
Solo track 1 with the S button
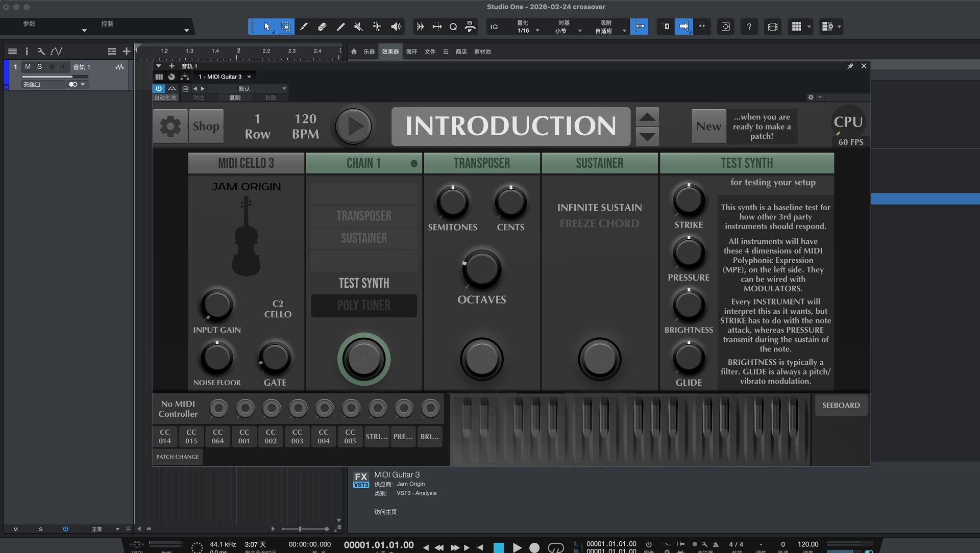tap(39, 67)
